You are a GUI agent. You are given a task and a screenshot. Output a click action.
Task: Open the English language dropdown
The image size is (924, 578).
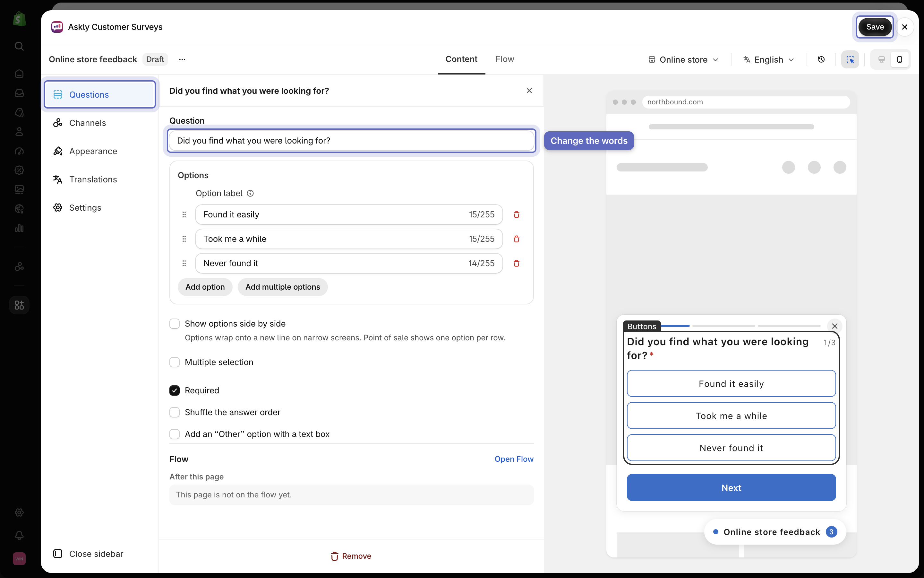tap(769, 60)
